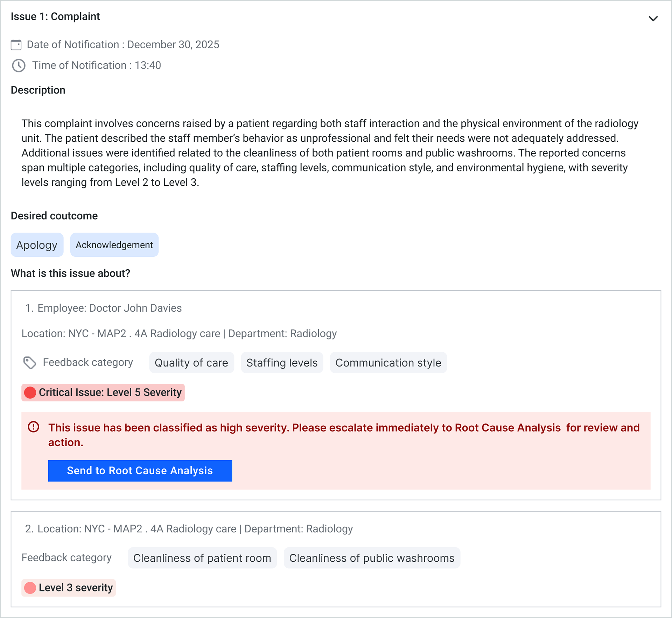Click the calendar icon beside Date of Notification
Screen dimensions: 672x618
pyautogui.click(x=16, y=45)
